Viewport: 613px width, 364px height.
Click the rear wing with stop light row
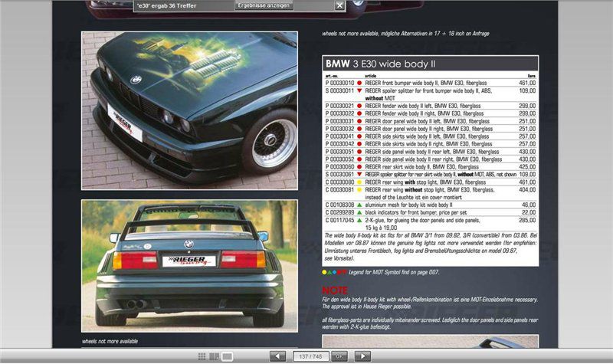(431, 182)
